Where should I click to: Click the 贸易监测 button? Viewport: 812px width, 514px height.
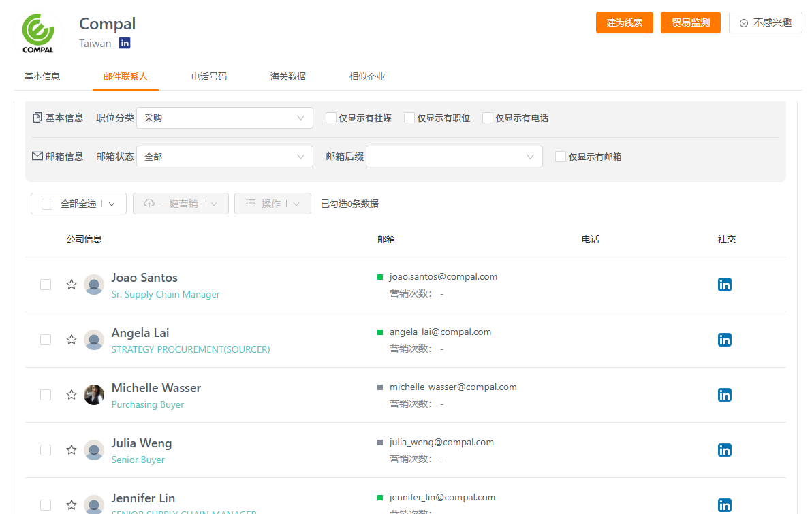(690, 22)
